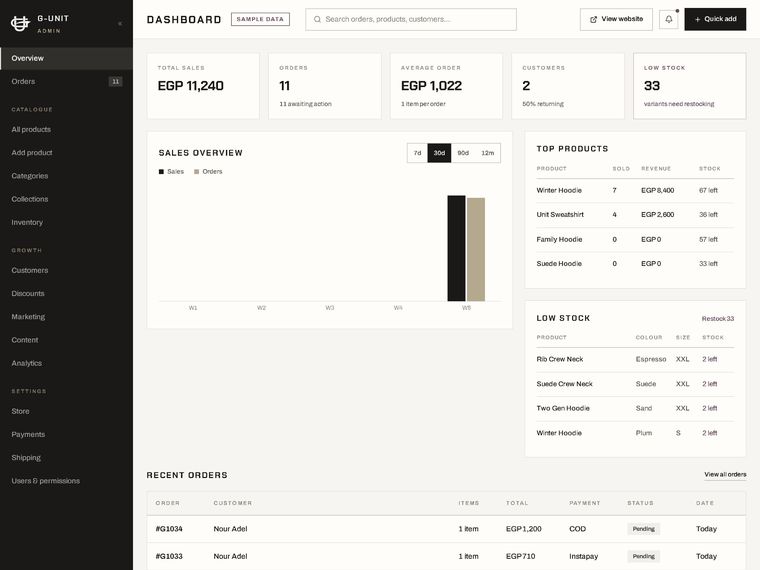Click Winter Hoodie in Top Products
This screenshot has height=570, width=760.
pyautogui.click(x=559, y=190)
